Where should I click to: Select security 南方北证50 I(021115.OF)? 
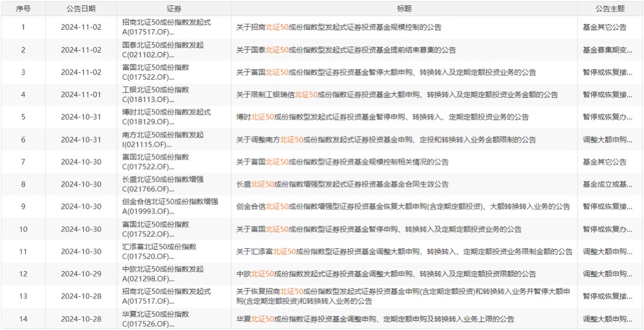point(163,140)
